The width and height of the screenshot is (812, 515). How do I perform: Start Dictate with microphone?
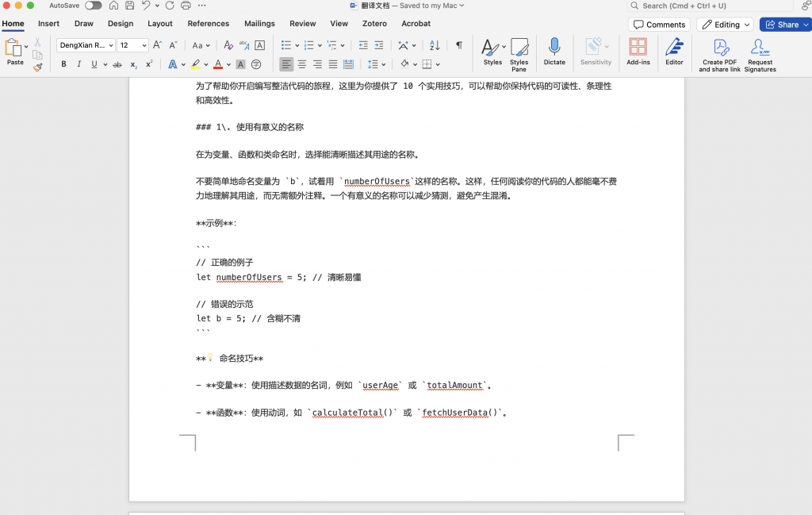(x=554, y=52)
